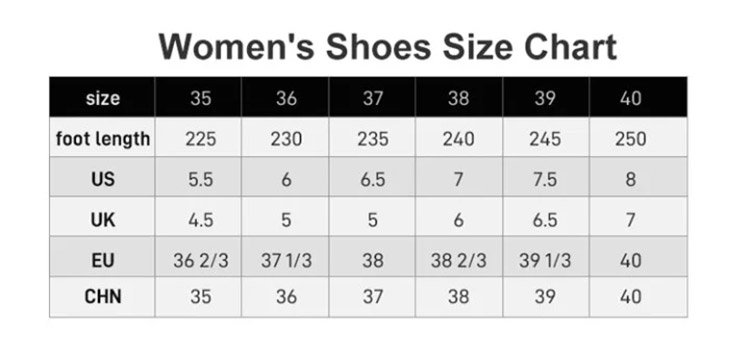Click UK size 6.5 cell

coord(546,218)
